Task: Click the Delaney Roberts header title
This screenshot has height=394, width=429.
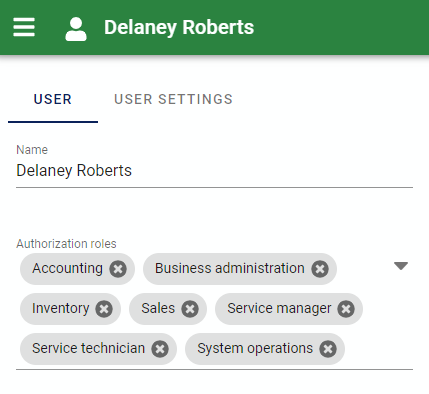Action: pyautogui.click(x=179, y=27)
